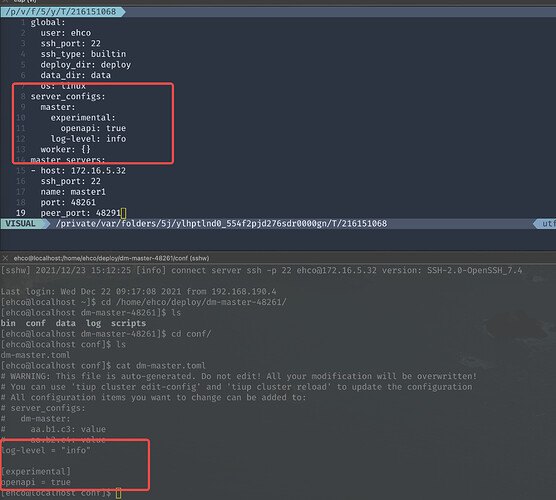Screen dimensions: 556x500
Task: Click the 'conf' directory in ls output
Action: pos(35,323)
